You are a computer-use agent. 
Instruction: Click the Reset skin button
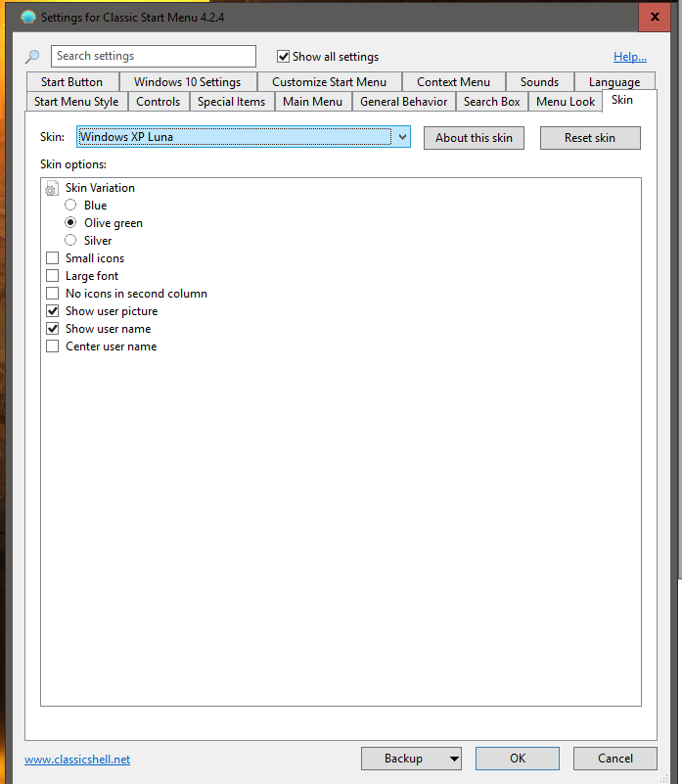(x=590, y=138)
